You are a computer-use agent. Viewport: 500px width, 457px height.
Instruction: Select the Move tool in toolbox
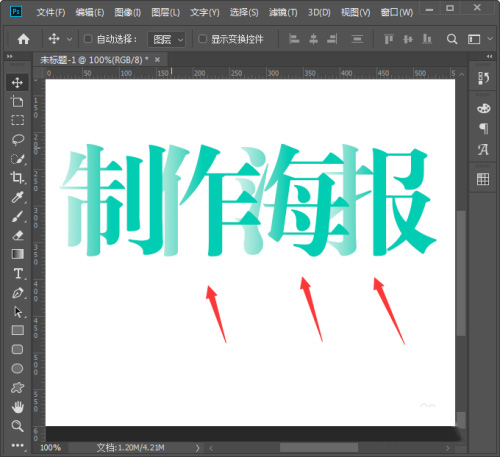[x=17, y=82]
